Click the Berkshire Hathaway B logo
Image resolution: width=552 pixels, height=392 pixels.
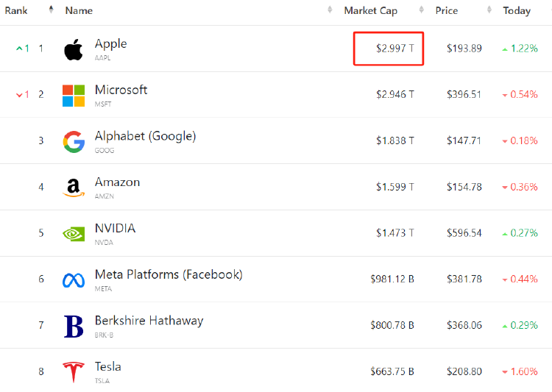point(74,327)
